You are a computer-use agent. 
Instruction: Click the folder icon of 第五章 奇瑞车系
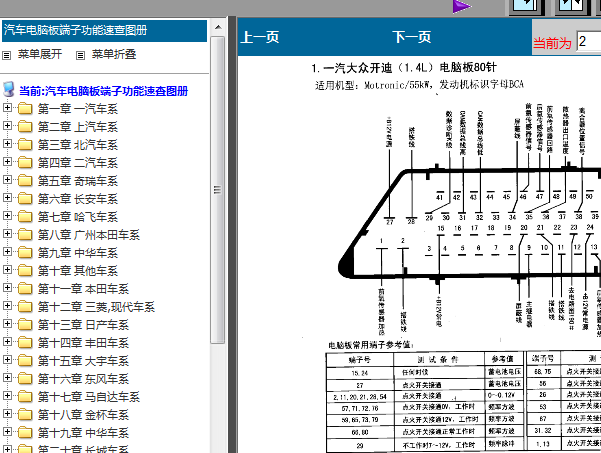pyautogui.click(x=25, y=181)
